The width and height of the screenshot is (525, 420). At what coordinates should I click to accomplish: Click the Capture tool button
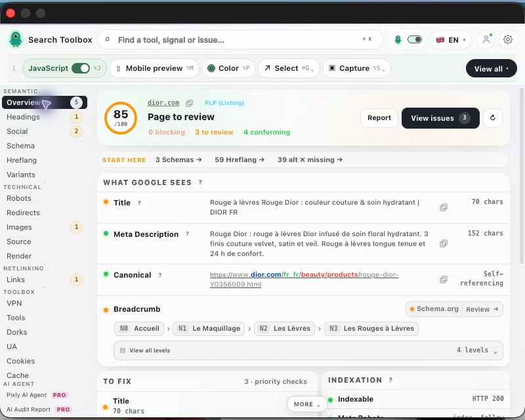(356, 68)
